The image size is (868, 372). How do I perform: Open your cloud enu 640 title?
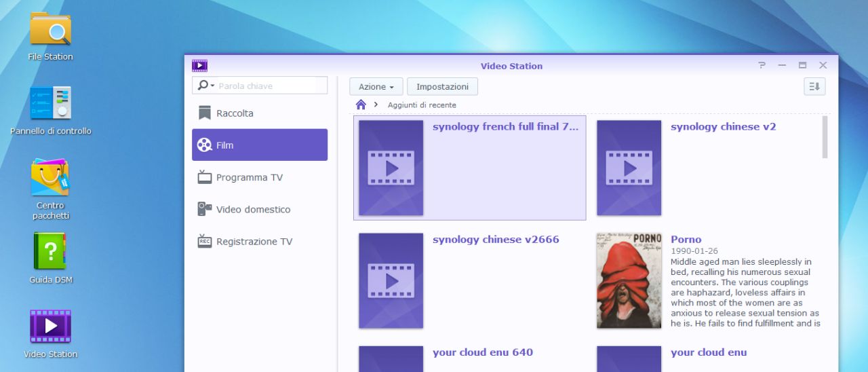[x=483, y=352]
